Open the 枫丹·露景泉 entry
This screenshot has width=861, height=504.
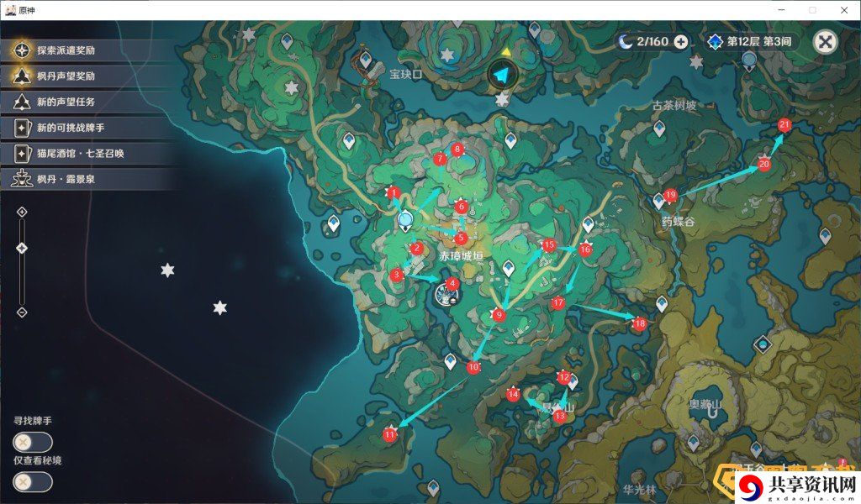[x=87, y=179]
